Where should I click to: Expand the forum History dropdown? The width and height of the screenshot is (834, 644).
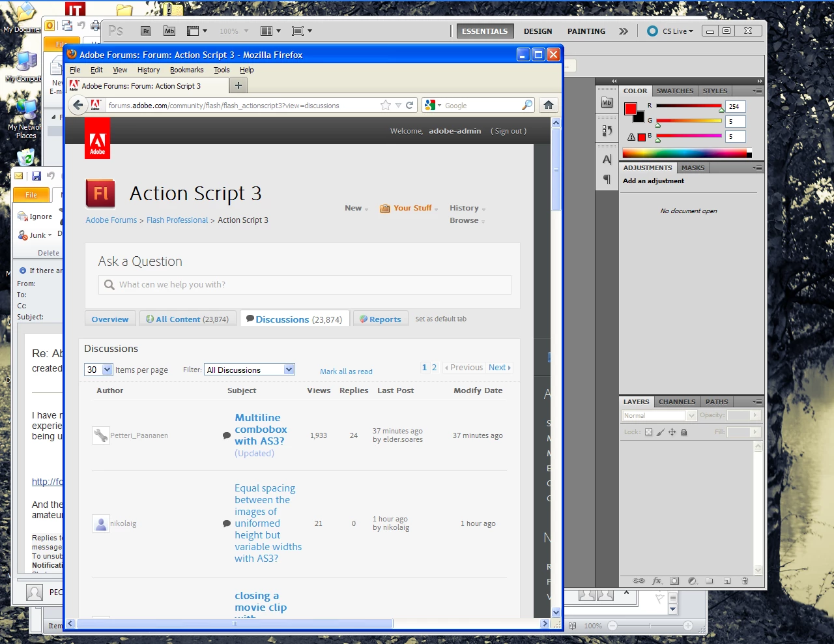tap(468, 208)
